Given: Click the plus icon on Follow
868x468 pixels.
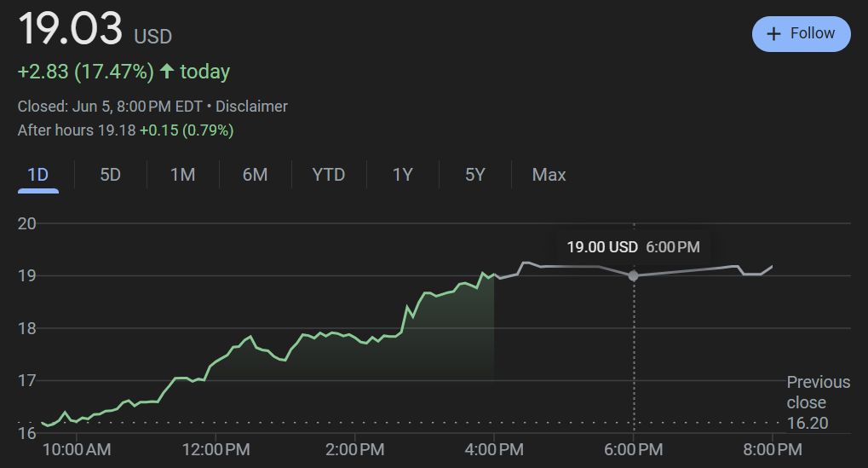Looking at the screenshot, I should (x=773, y=34).
